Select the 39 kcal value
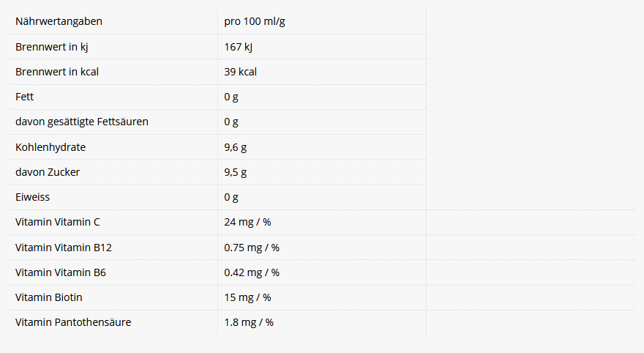This screenshot has height=353, width=644. [x=240, y=72]
